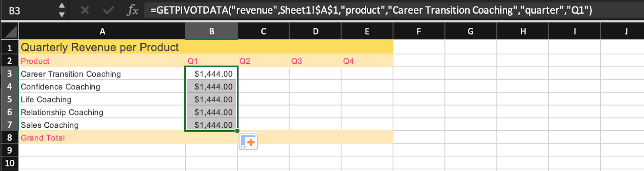Select column F header

(419, 31)
